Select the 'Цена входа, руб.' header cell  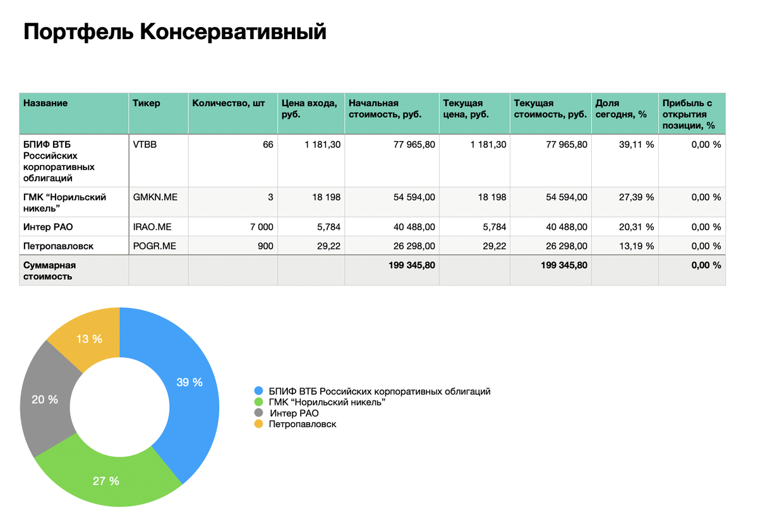[311, 114]
